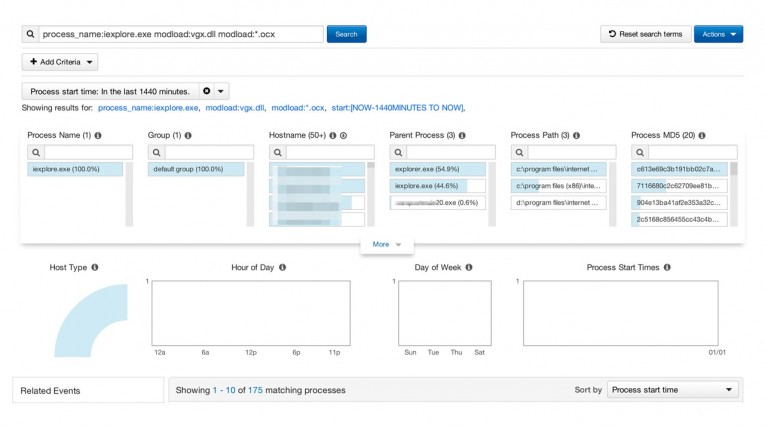Show info for Host Type chart
The image size is (765, 427).
tap(95, 268)
